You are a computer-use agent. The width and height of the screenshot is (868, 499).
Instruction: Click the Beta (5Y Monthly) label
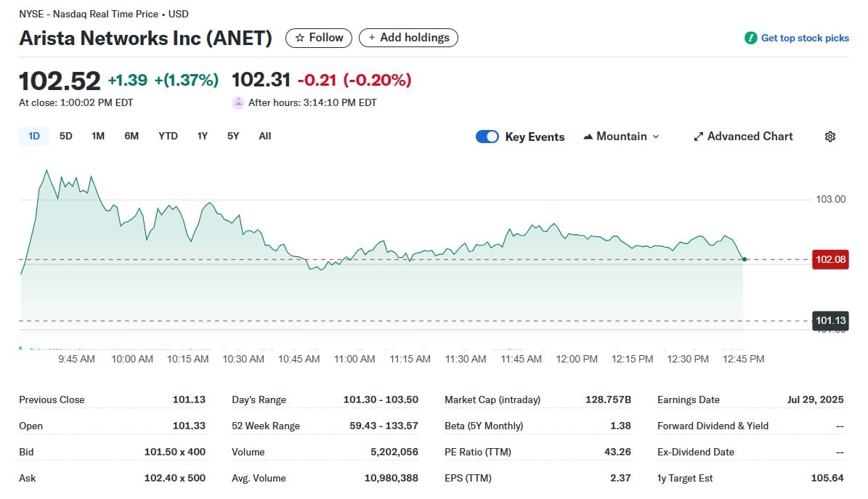484,426
